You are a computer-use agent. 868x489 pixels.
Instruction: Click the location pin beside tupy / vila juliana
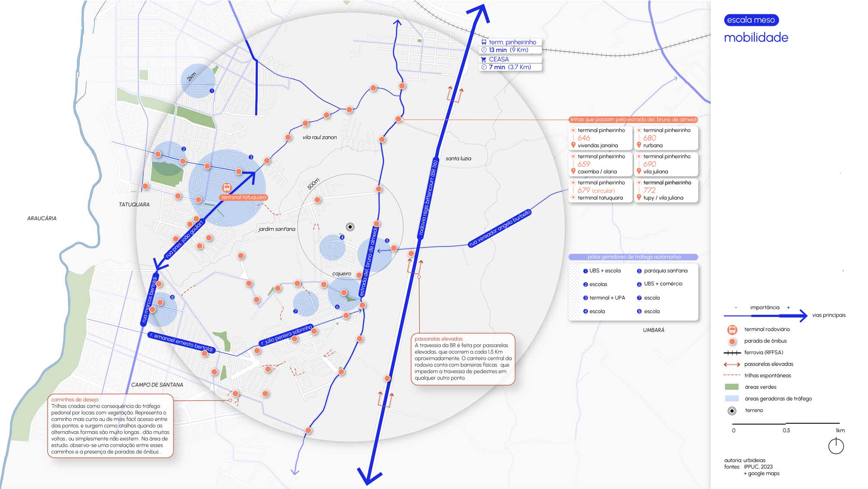click(x=639, y=198)
